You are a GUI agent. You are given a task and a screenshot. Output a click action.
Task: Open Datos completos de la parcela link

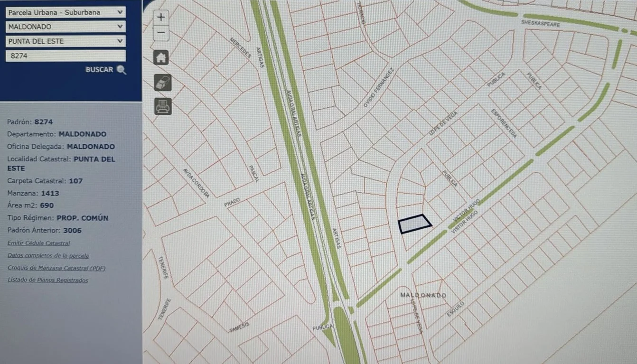click(48, 255)
